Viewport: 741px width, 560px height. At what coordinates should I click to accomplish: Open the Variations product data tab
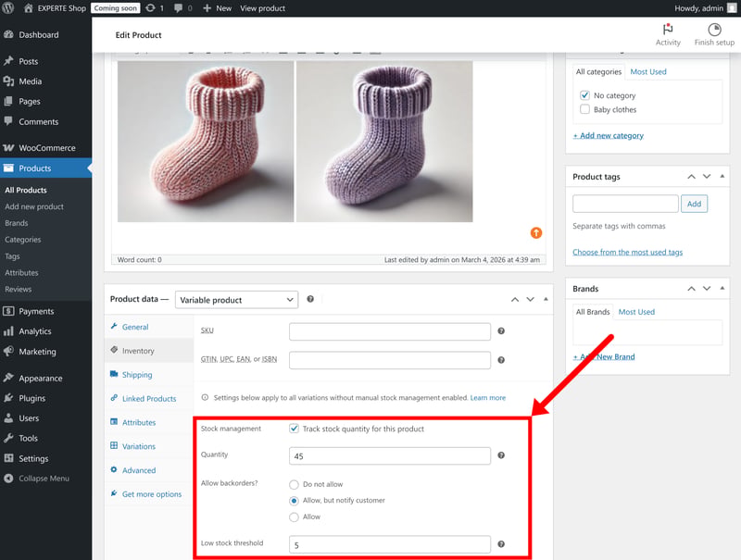(138, 446)
